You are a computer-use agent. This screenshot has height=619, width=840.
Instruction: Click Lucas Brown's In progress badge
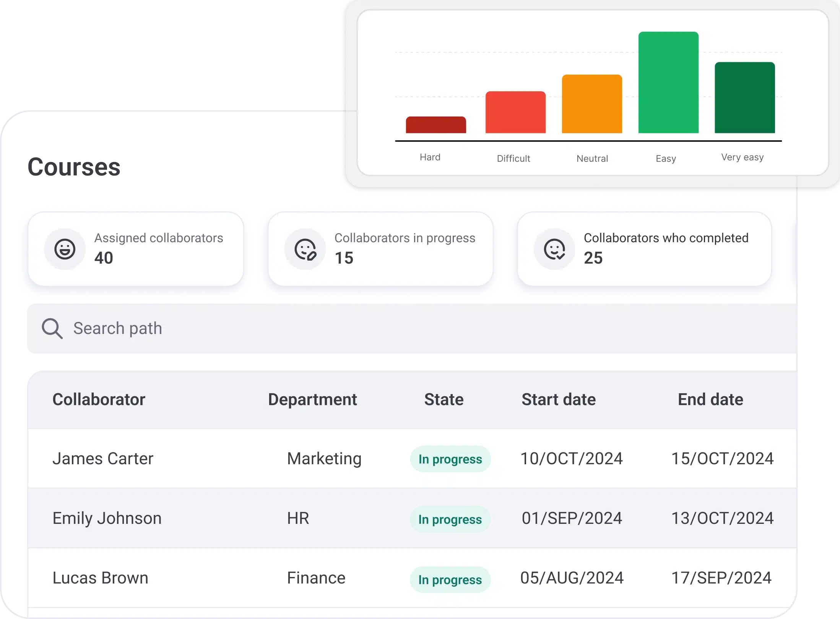450,580
